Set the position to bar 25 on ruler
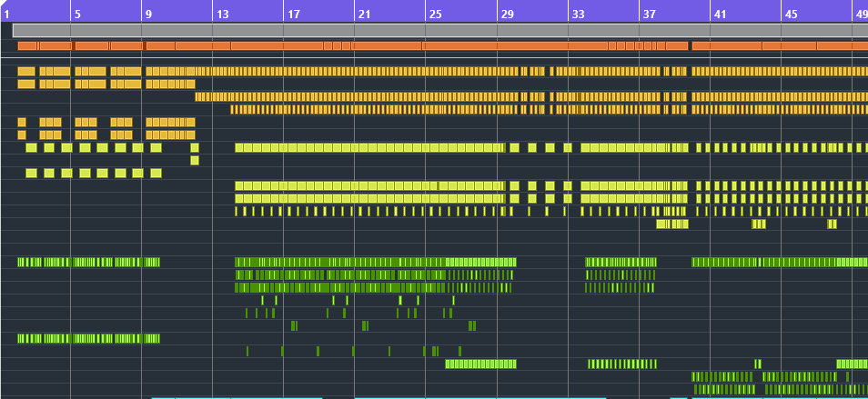The height and width of the screenshot is (399, 868). pyautogui.click(x=436, y=14)
